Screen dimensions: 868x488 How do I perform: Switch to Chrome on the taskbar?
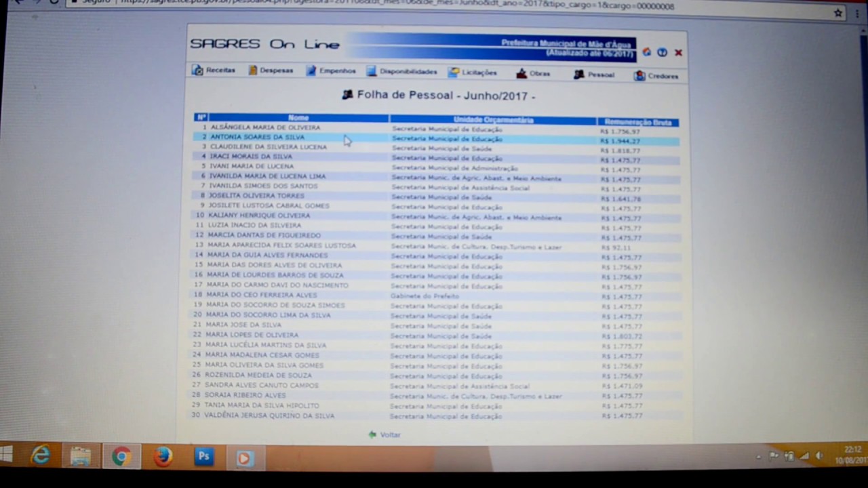(121, 457)
